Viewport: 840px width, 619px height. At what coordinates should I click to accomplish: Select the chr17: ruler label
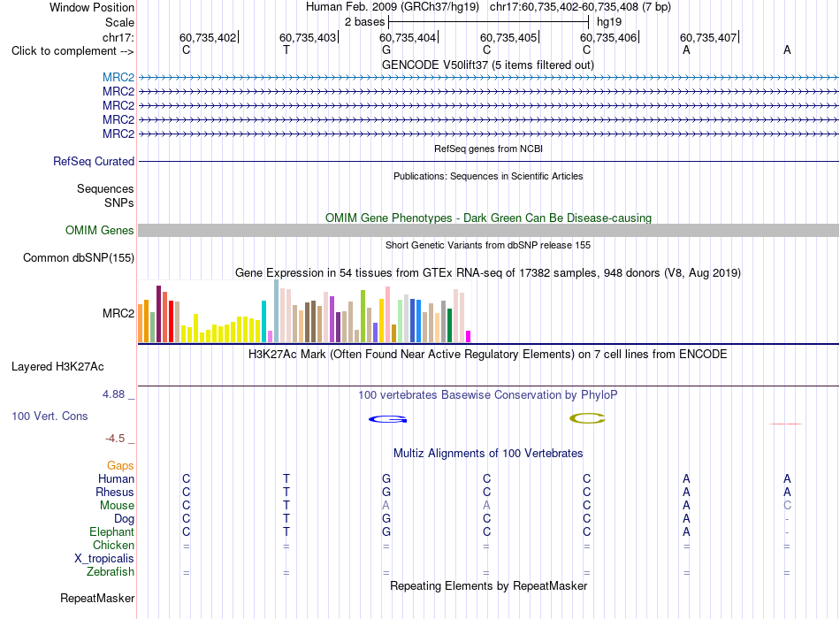[118, 37]
